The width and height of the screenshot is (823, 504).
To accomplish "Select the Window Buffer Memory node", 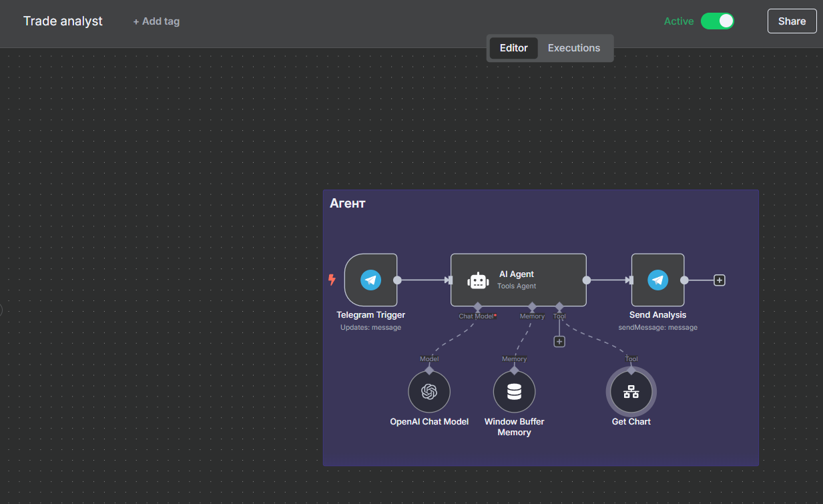I will point(514,392).
